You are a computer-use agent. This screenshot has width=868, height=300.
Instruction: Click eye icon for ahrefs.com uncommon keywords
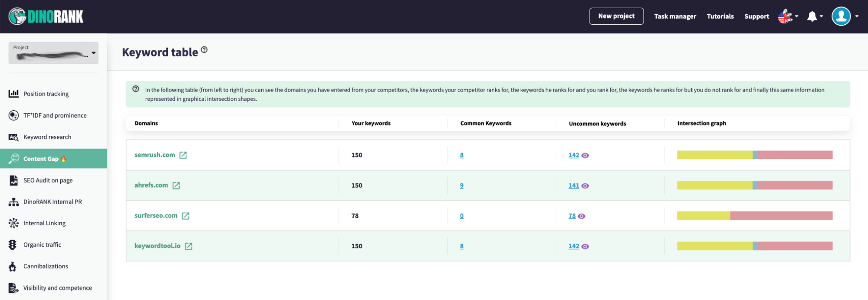(585, 186)
